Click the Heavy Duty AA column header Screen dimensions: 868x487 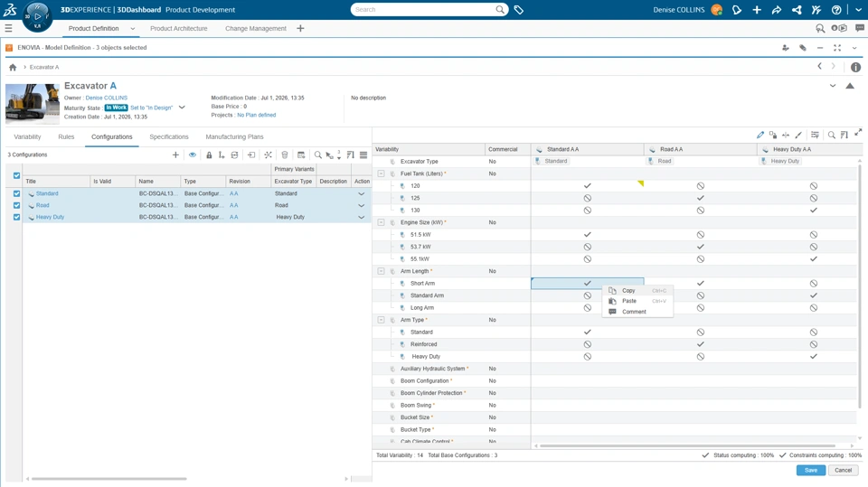810,149
